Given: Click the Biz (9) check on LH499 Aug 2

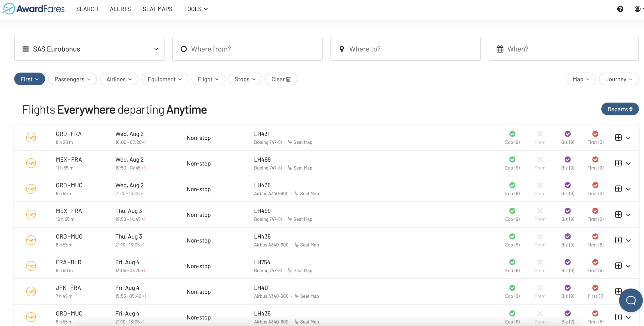Looking at the screenshot, I should click(x=567, y=159).
